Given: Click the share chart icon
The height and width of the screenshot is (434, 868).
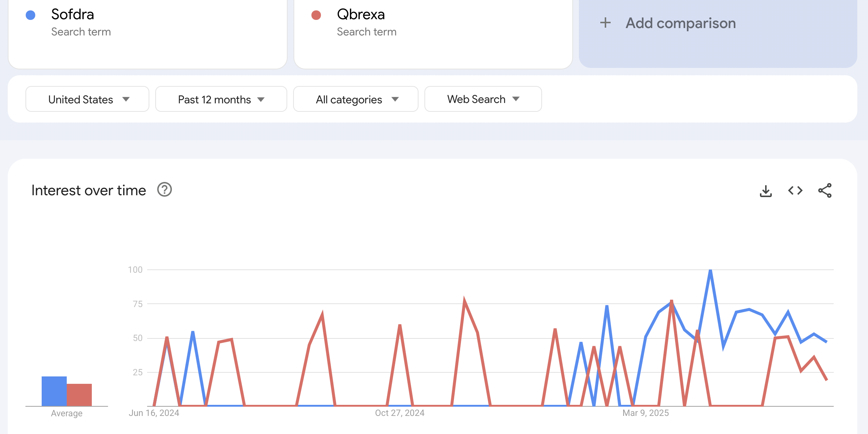Looking at the screenshot, I should 824,191.
